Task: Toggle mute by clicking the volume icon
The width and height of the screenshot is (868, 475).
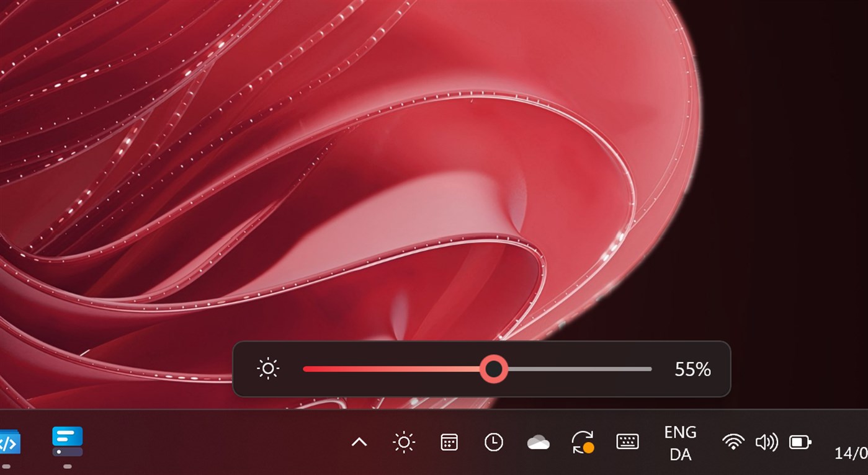Action: point(767,442)
